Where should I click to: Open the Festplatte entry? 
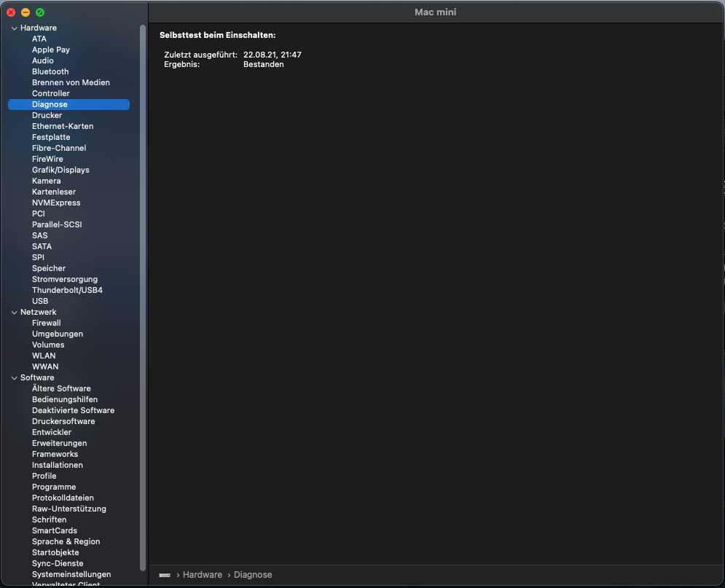(51, 137)
